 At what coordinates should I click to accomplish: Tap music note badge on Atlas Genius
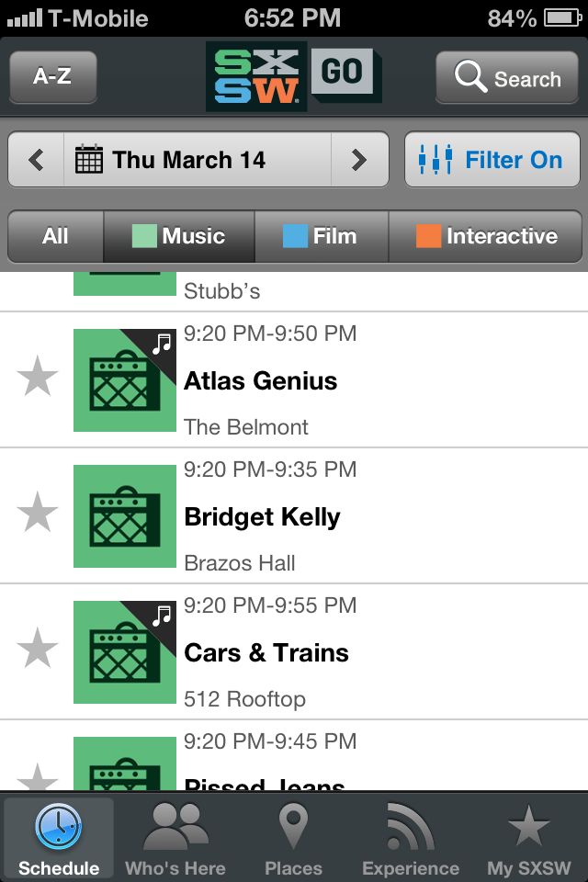click(163, 343)
